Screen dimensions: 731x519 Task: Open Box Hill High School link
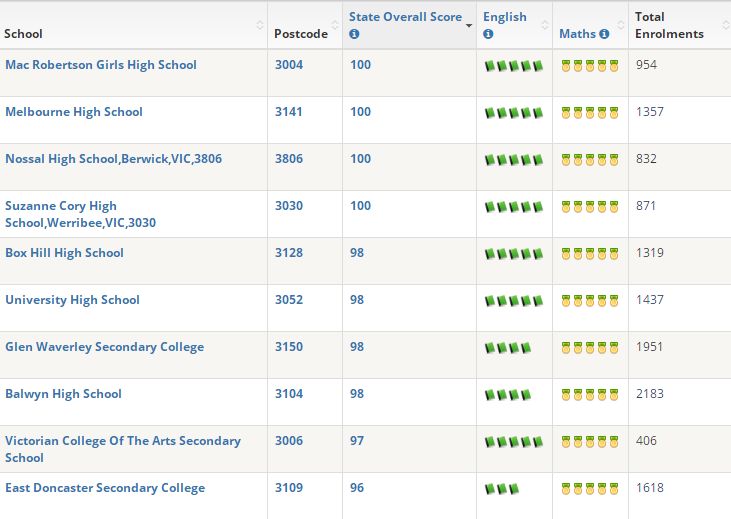pos(64,253)
